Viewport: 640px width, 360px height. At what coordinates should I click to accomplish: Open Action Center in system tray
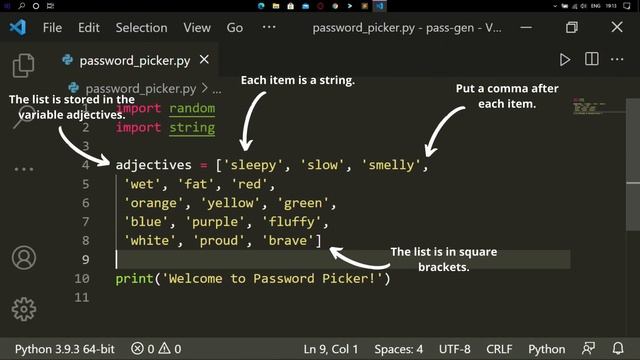(x=627, y=6)
